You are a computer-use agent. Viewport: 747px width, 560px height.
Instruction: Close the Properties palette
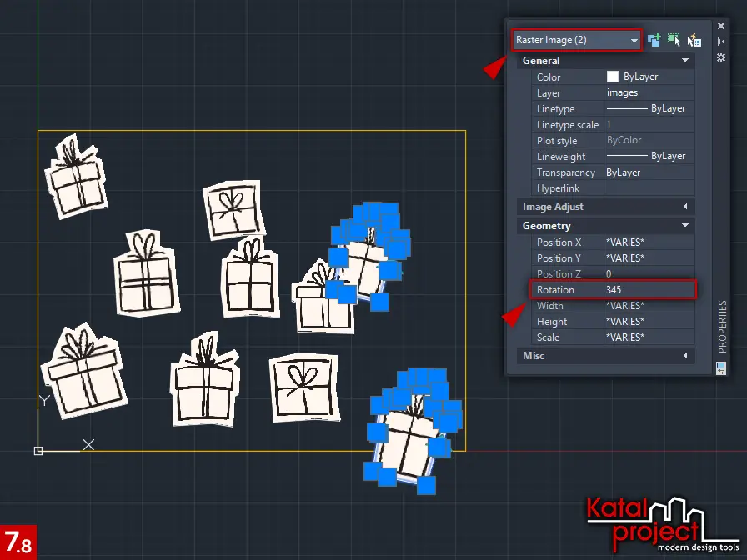(721, 26)
